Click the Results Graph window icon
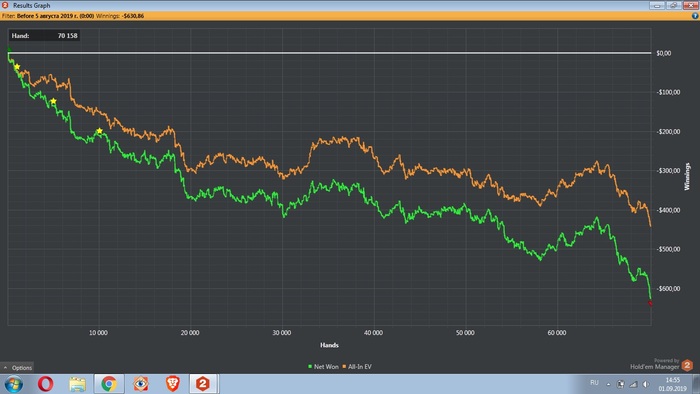This screenshot has height=394, width=700. pos(5,5)
